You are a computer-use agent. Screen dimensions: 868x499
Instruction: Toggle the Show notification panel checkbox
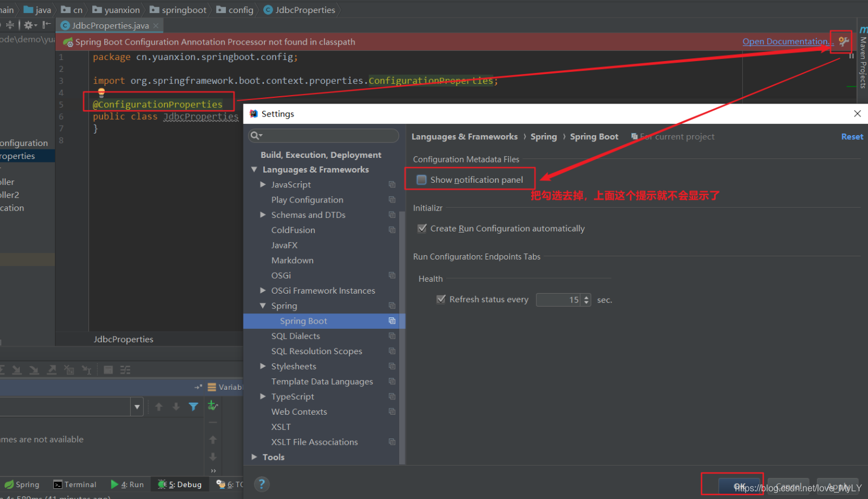pyautogui.click(x=421, y=180)
